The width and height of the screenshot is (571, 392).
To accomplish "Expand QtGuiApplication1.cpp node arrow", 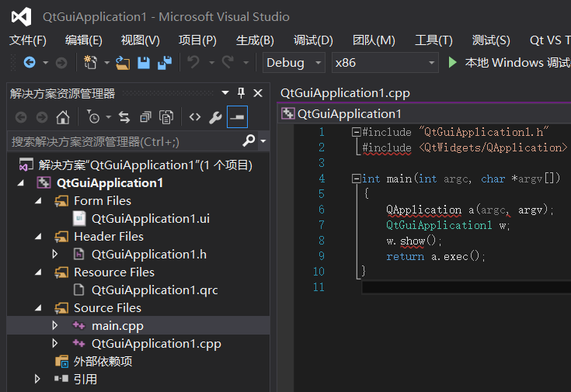I will point(55,343).
